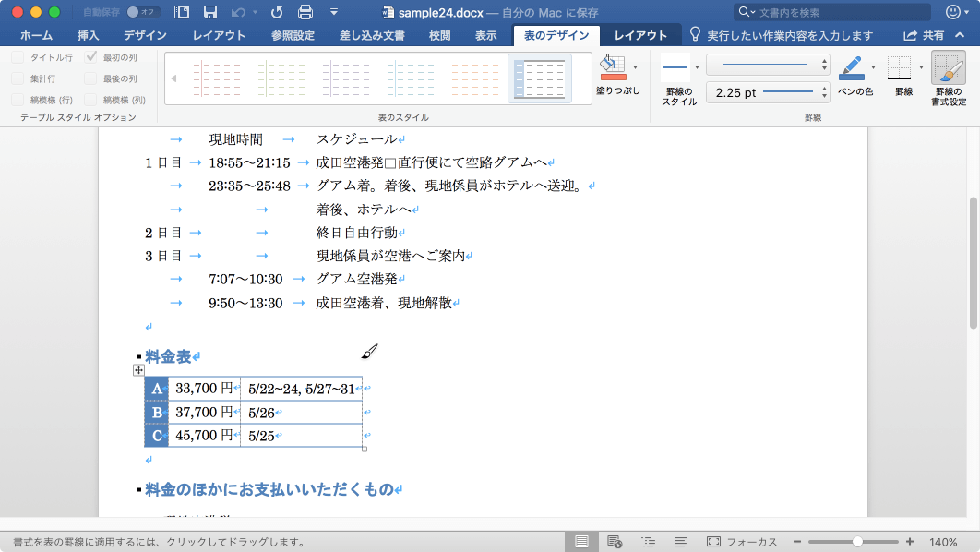The image size is (980, 552).
Task: Switch to the デザイン tab
Action: [145, 36]
